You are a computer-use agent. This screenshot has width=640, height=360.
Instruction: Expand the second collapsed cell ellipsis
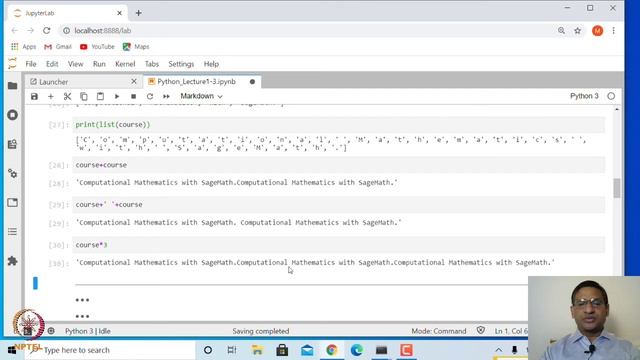pyautogui.click(x=82, y=316)
